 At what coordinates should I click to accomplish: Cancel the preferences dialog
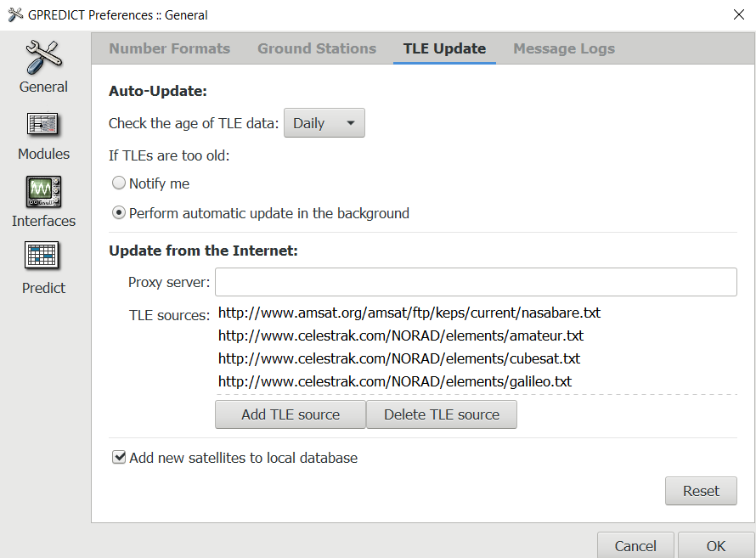[x=635, y=546]
